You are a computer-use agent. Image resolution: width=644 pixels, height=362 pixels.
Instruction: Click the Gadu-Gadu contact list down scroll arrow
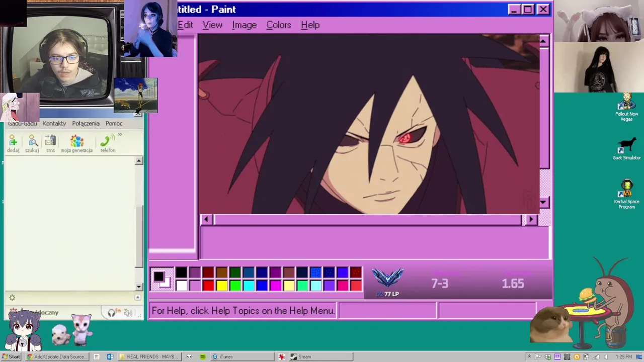pyautogui.click(x=139, y=287)
